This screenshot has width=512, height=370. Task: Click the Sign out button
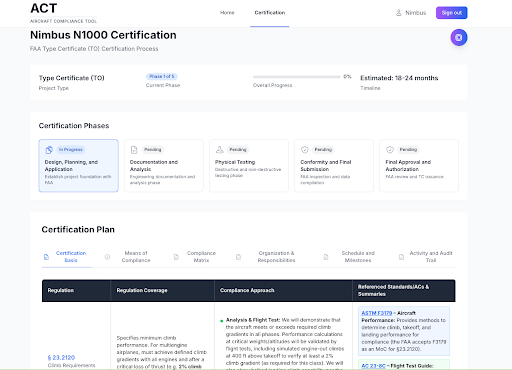(x=452, y=13)
